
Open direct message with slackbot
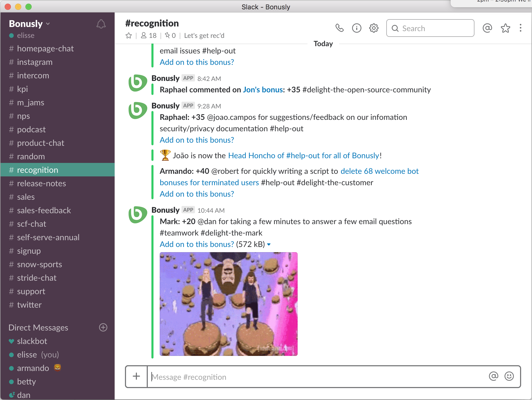coord(58,341)
